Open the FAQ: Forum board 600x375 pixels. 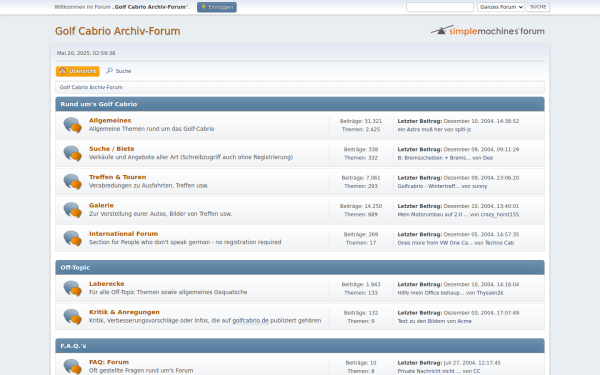point(109,362)
